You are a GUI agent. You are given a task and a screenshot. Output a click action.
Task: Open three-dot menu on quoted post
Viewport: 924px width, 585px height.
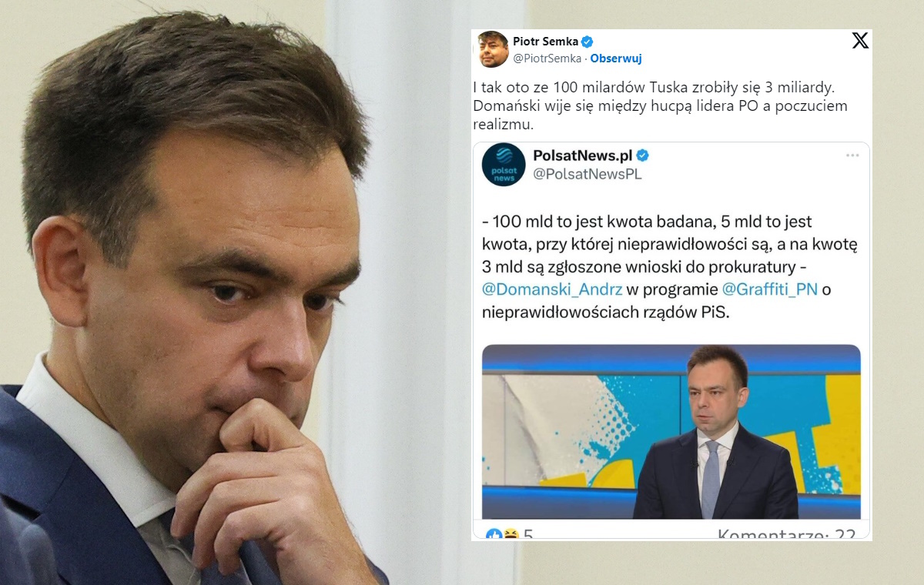pyautogui.click(x=852, y=155)
